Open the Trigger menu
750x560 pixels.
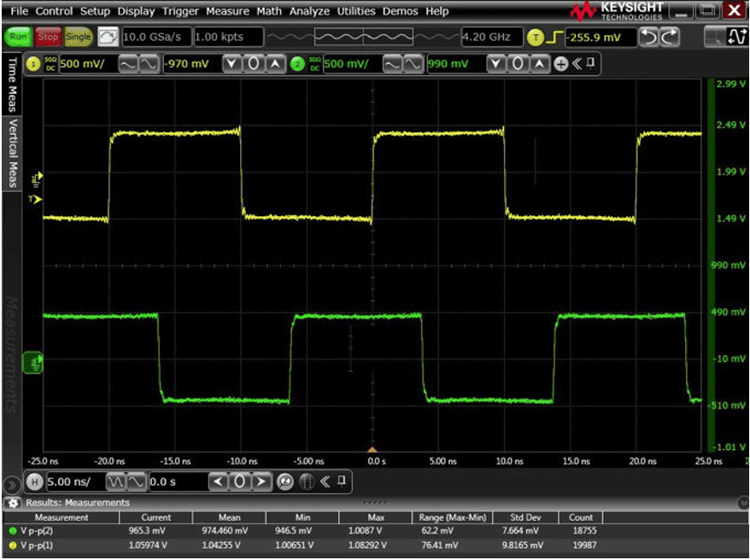[x=181, y=11]
